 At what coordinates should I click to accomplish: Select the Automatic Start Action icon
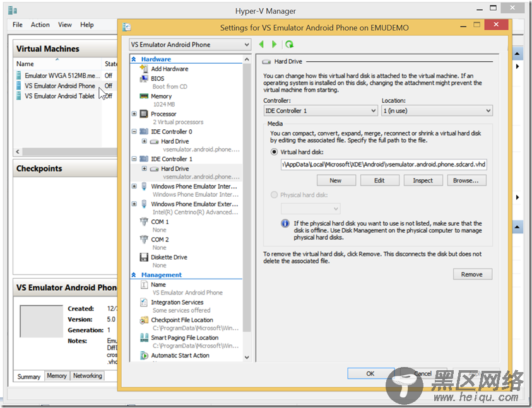[144, 356]
